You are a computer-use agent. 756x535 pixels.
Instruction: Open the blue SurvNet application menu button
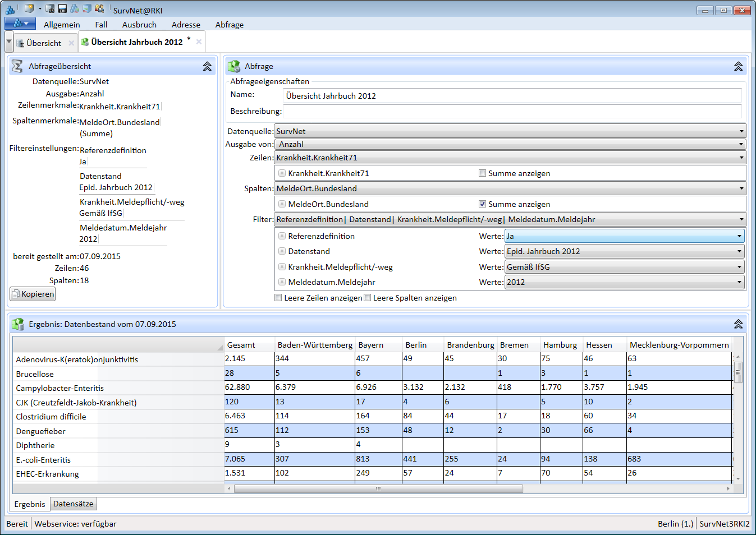pos(20,24)
